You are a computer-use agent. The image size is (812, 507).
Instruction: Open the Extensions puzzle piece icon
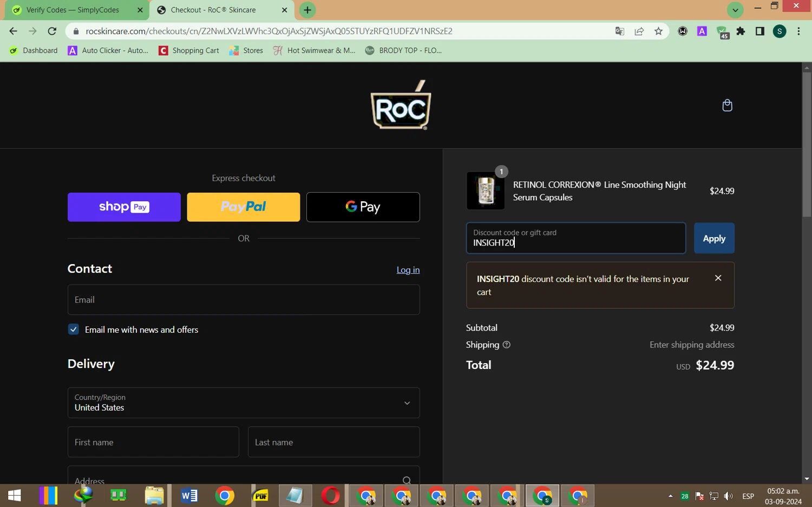point(741,31)
